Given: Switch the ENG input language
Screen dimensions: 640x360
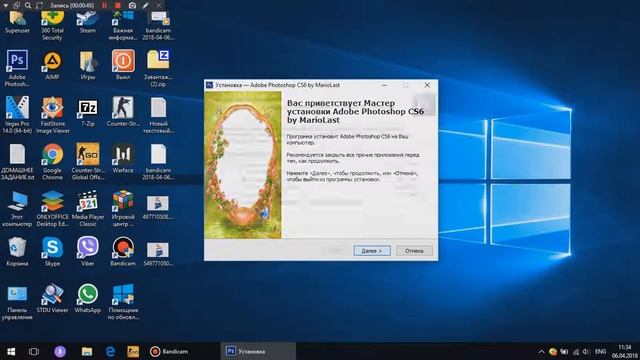Looking at the screenshot, I should tap(600, 351).
